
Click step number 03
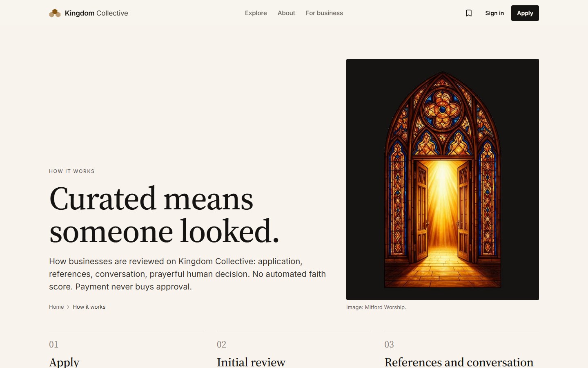389,345
